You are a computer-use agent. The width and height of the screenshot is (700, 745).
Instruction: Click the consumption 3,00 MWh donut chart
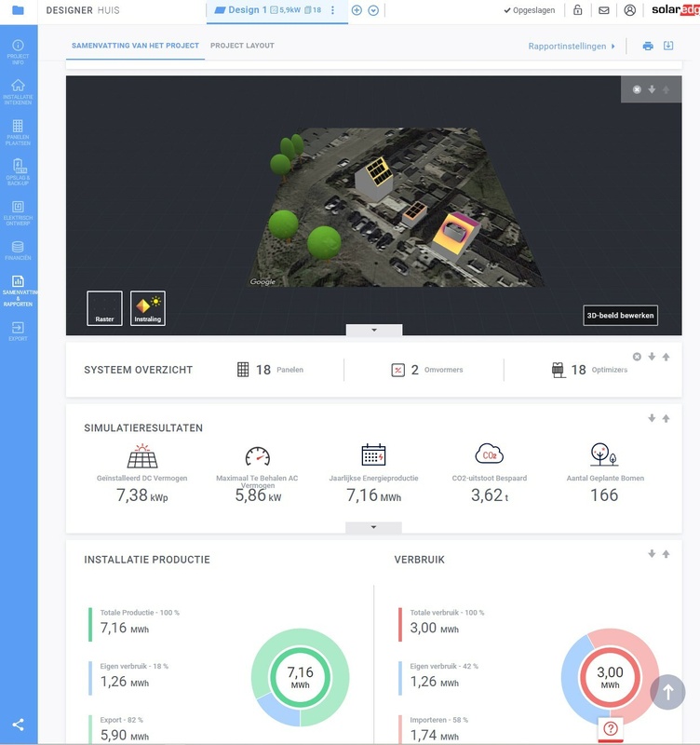[611, 678]
